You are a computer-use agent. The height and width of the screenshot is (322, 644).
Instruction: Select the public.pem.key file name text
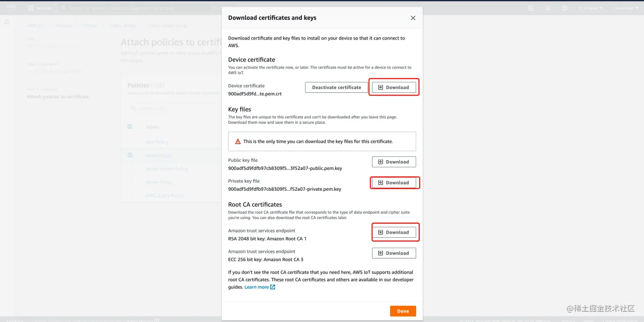[285, 168]
